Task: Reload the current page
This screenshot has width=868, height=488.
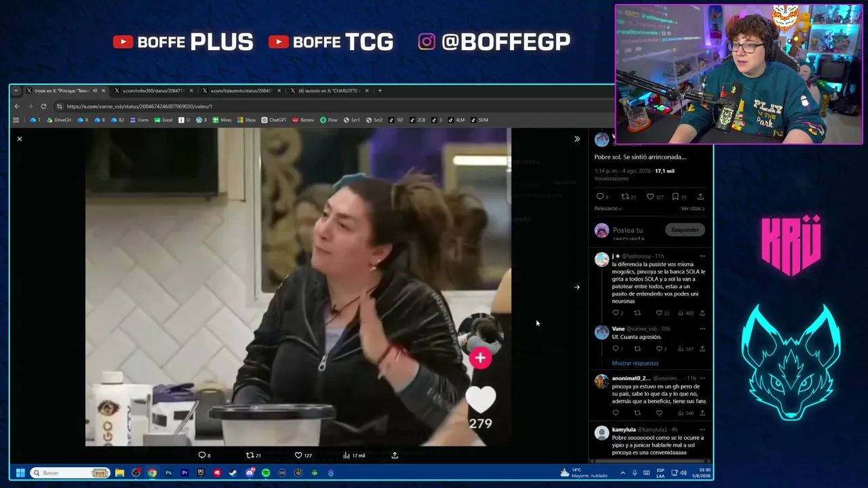Action: coord(43,106)
